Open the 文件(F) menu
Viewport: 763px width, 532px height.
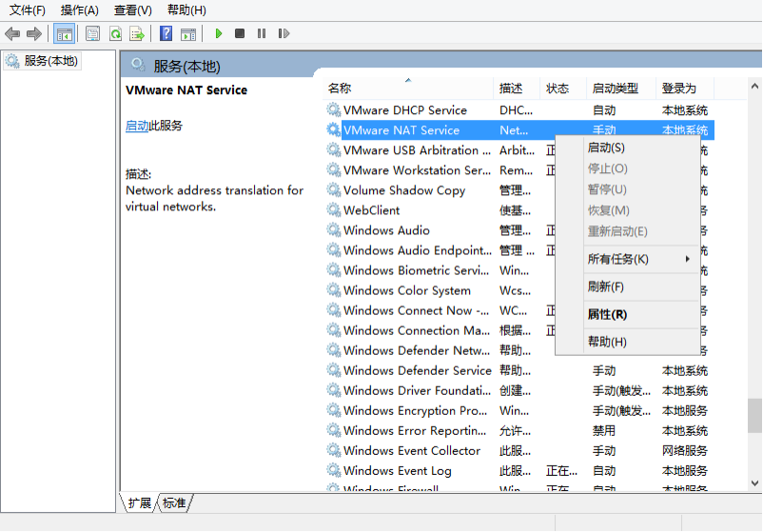pyautogui.click(x=28, y=10)
